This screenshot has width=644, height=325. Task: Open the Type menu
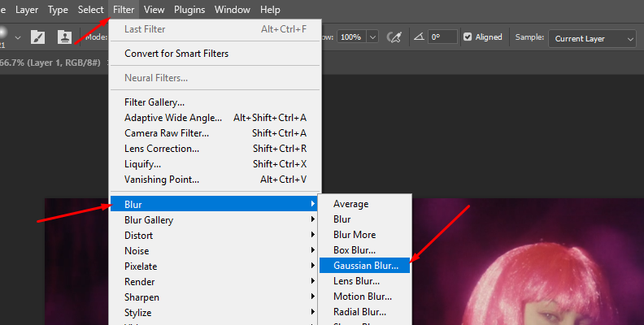coord(58,10)
